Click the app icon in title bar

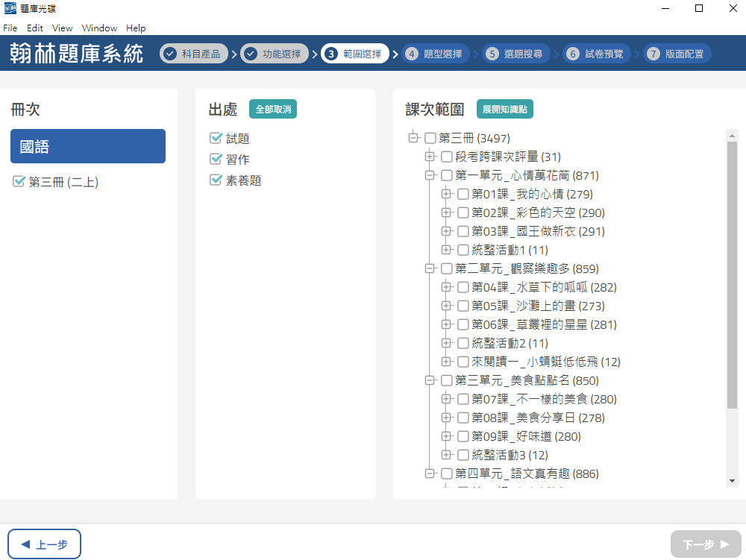point(10,8)
